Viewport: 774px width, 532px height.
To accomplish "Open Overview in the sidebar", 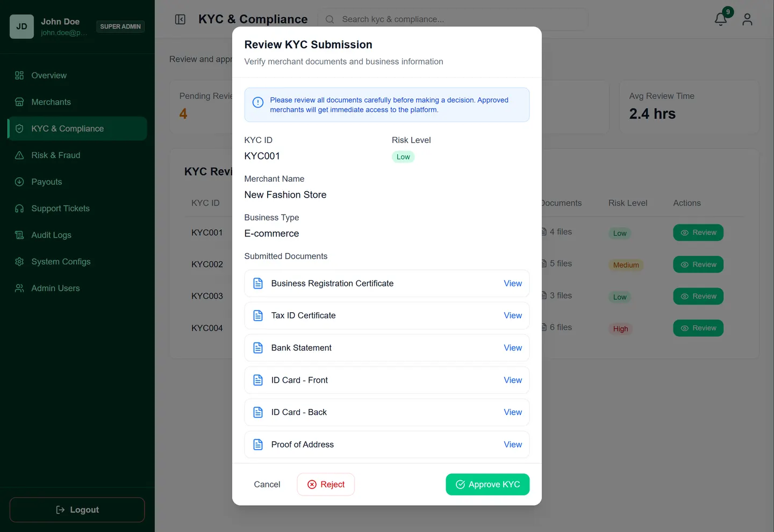I will point(77,75).
